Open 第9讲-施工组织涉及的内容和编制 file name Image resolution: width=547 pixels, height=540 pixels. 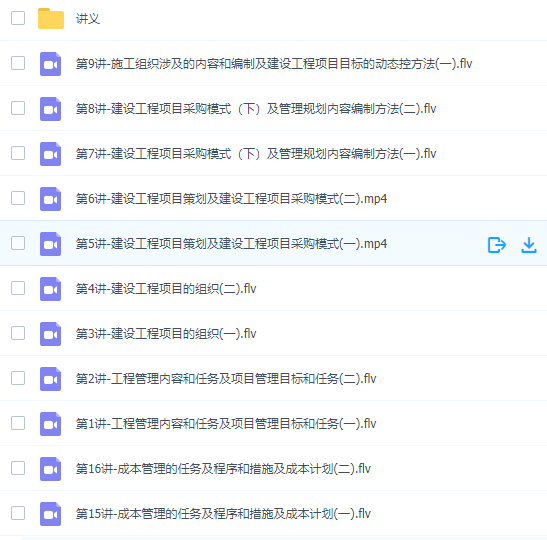(274, 63)
